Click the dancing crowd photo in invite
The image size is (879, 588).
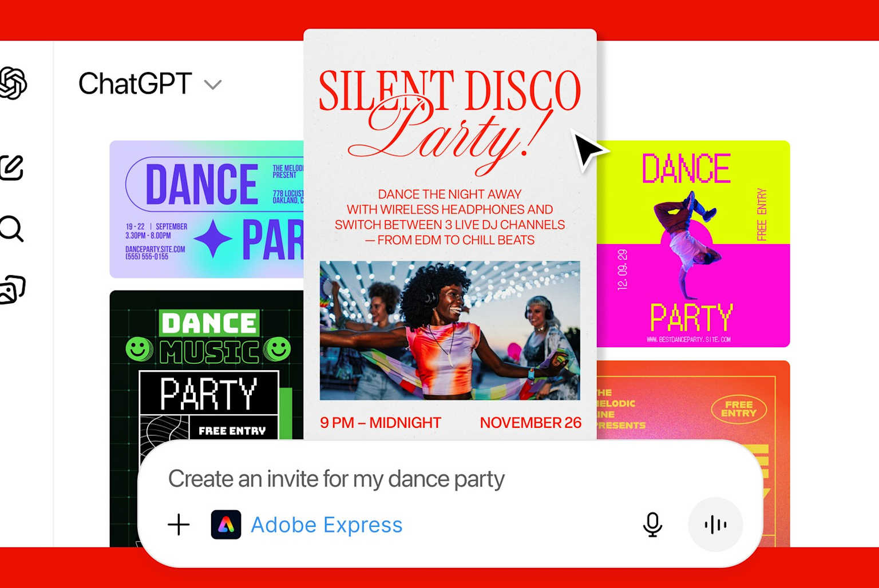(x=450, y=331)
